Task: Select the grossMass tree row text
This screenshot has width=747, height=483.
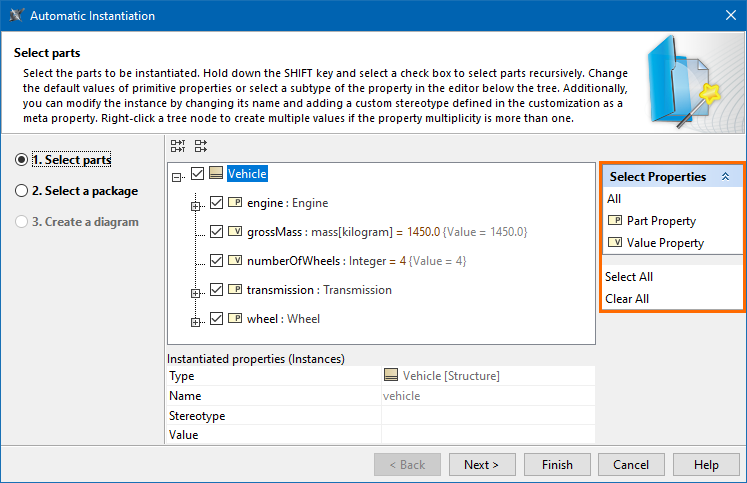Action: click(x=387, y=232)
